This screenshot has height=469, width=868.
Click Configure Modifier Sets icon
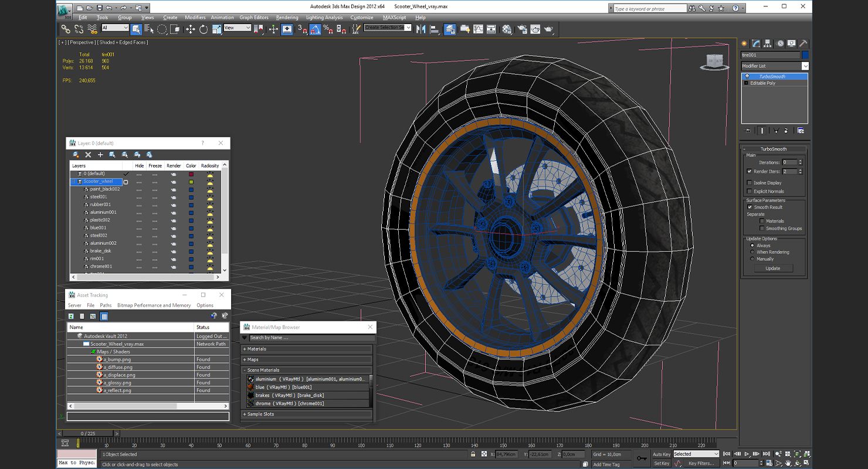pyautogui.click(x=801, y=130)
